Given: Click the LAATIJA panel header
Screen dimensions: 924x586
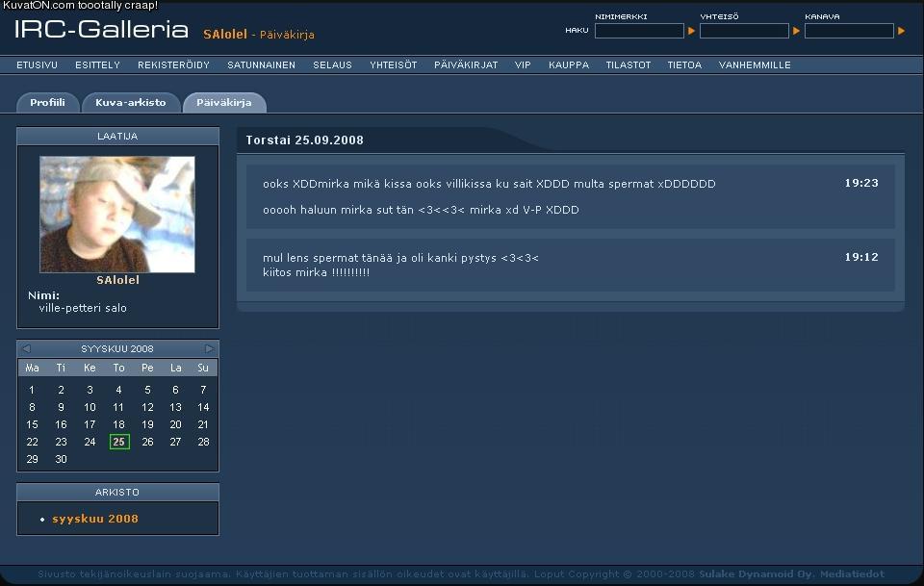Looking at the screenshot, I should [x=117, y=136].
